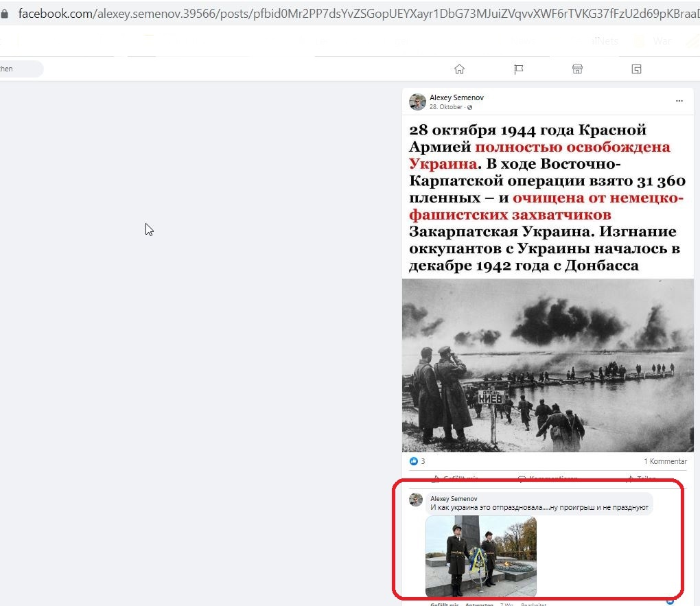Click the lock icon in the address bar
The image size is (700, 606).
click(5, 14)
